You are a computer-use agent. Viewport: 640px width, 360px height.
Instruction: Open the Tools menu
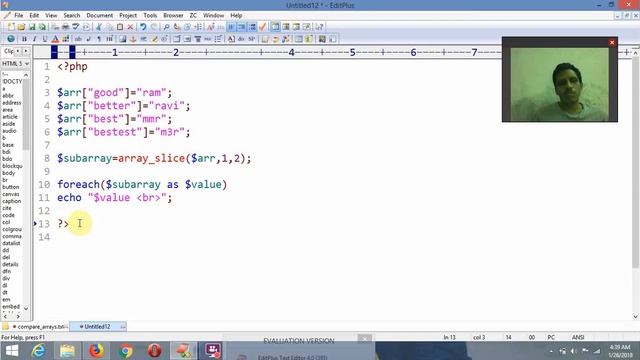150,15
